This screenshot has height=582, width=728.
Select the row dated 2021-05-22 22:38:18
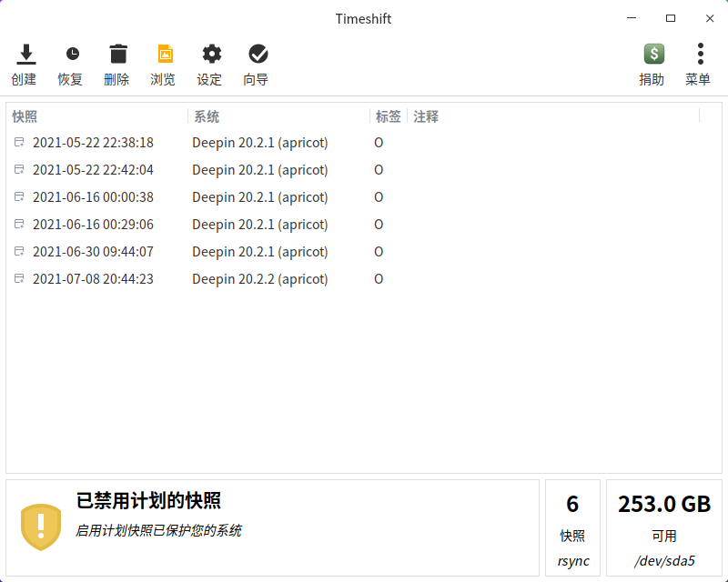pos(364,143)
